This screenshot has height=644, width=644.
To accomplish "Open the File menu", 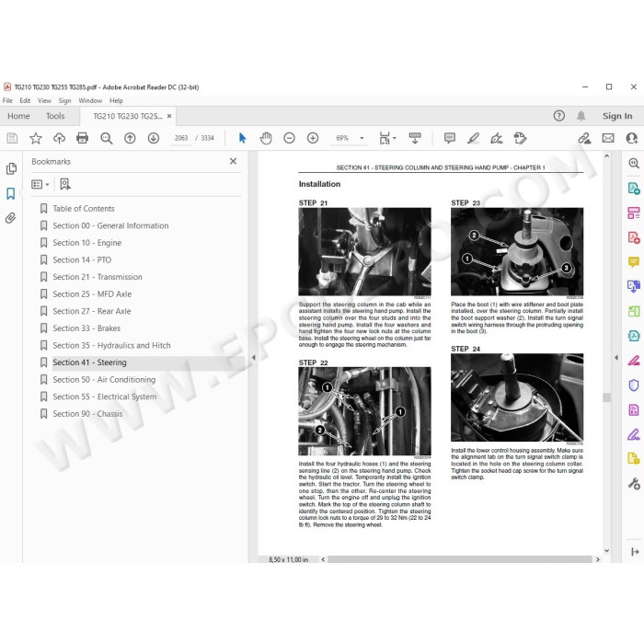I will [7, 100].
